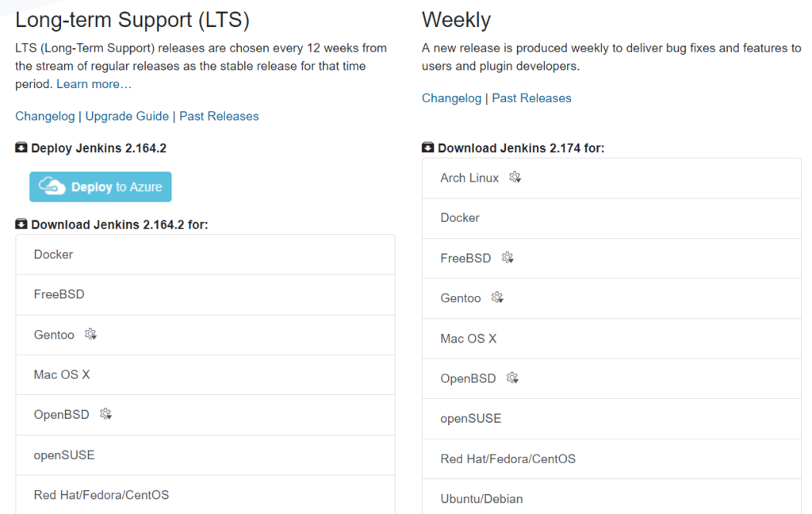Select Mac OS X in Weekly list

coord(611,339)
